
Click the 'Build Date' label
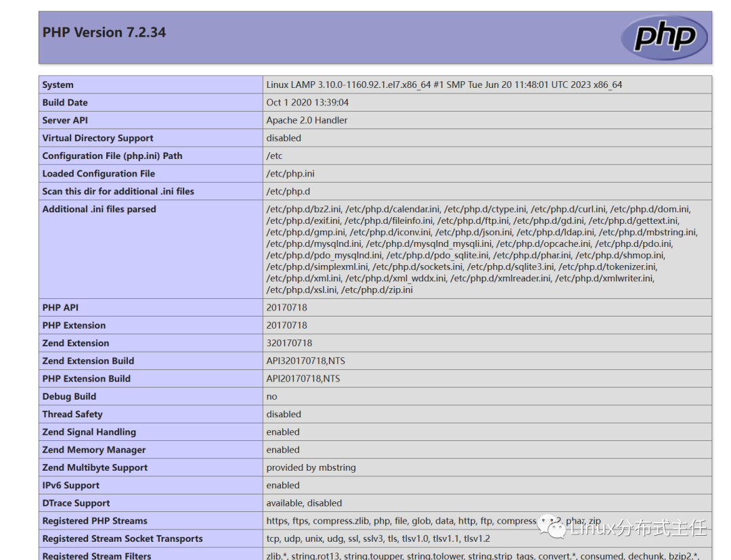pyautogui.click(x=65, y=103)
